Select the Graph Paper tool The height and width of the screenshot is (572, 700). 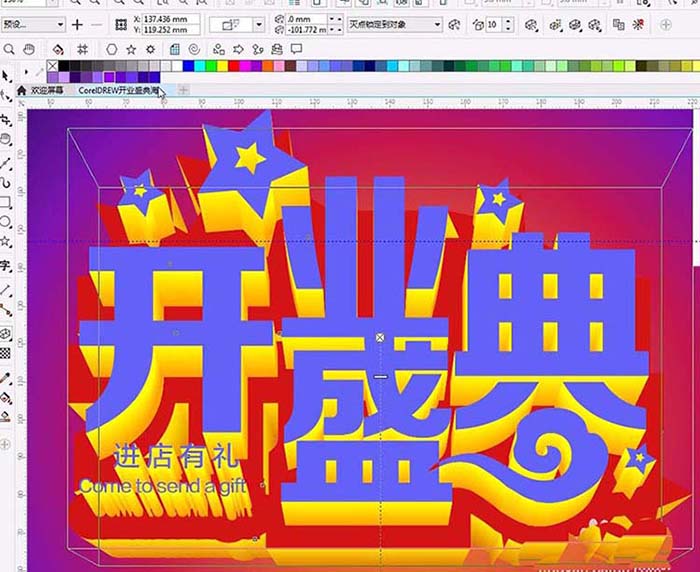(x=175, y=49)
